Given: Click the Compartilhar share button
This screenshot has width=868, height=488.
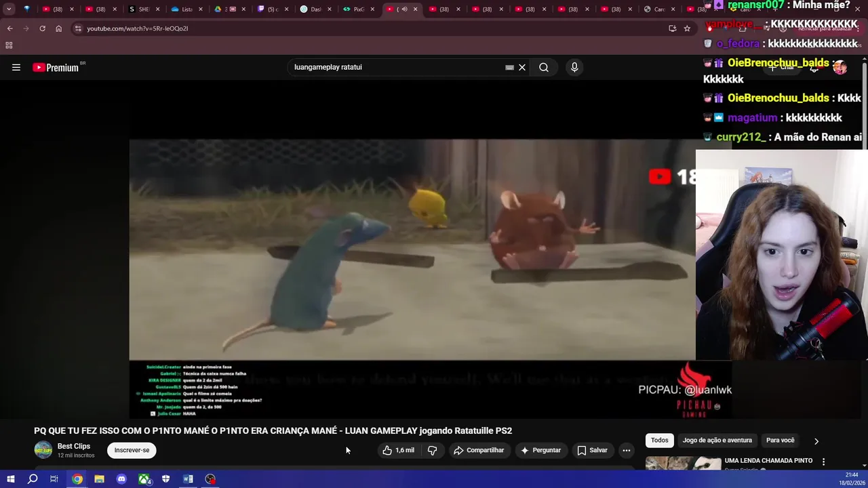Looking at the screenshot, I should click(479, 450).
